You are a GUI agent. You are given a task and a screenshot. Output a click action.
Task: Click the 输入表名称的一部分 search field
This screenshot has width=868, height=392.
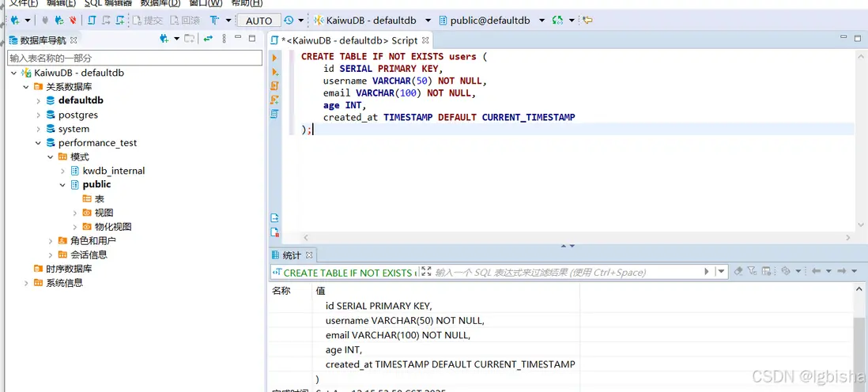pyautogui.click(x=134, y=58)
